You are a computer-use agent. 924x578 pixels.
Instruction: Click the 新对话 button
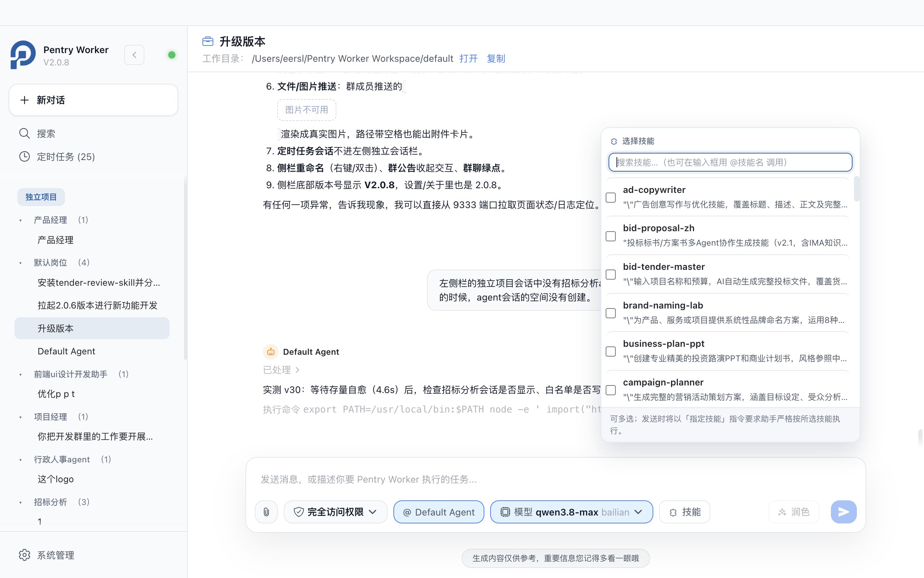93,100
